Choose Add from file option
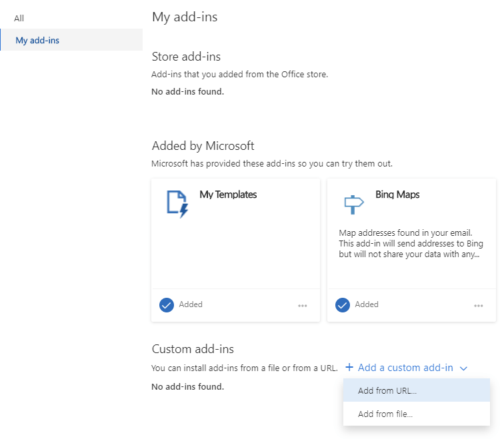 coord(385,414)
